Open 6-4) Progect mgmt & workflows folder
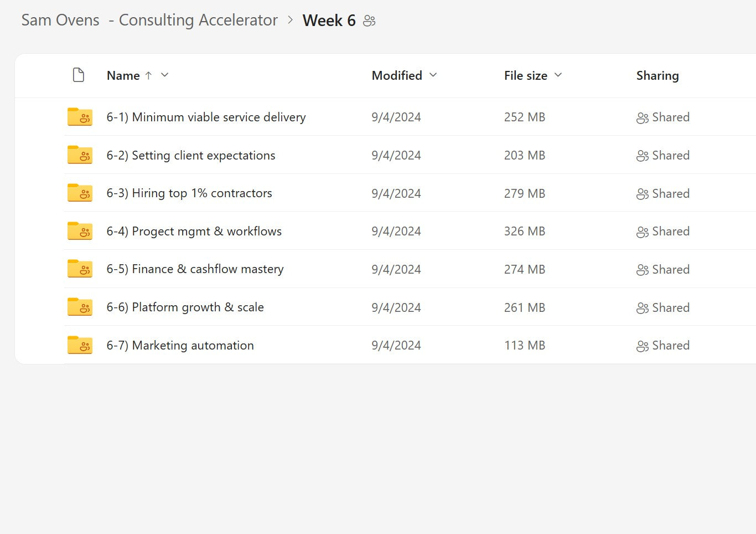Viewport: 756px width, 534px height. 194,231
